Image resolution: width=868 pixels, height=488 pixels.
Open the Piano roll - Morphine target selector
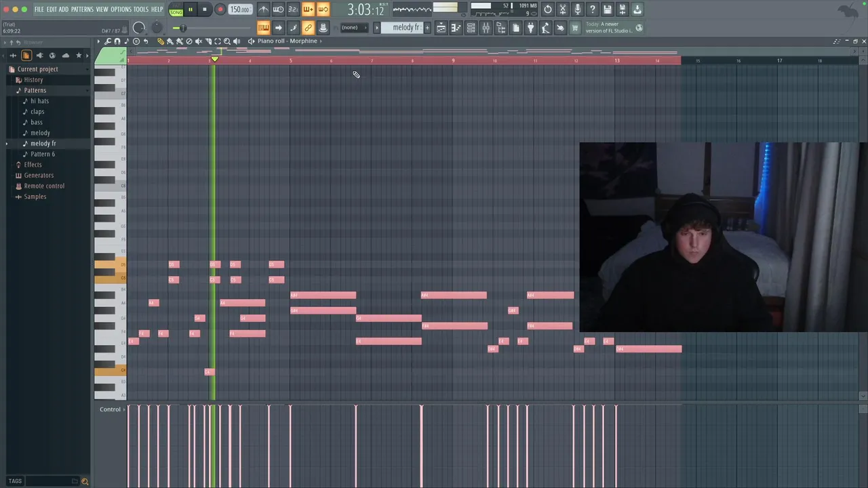287,41
